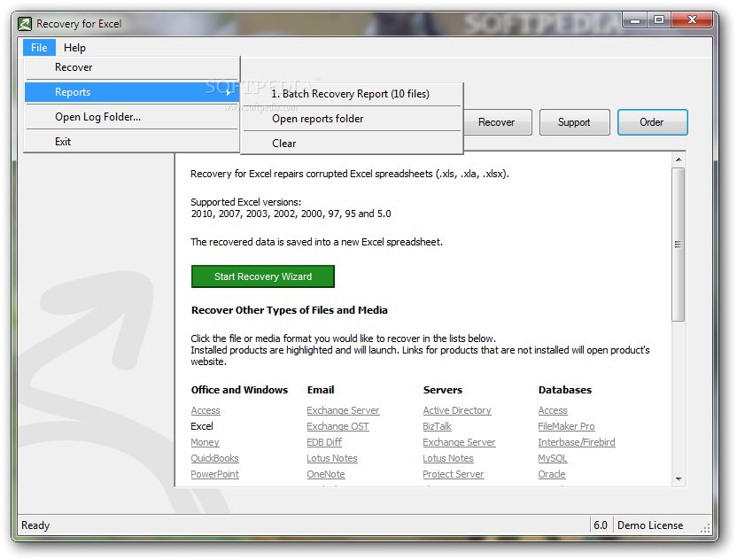737x560 pixels.
Task: Open the QuickBooks link
Action: pos(214,458)
